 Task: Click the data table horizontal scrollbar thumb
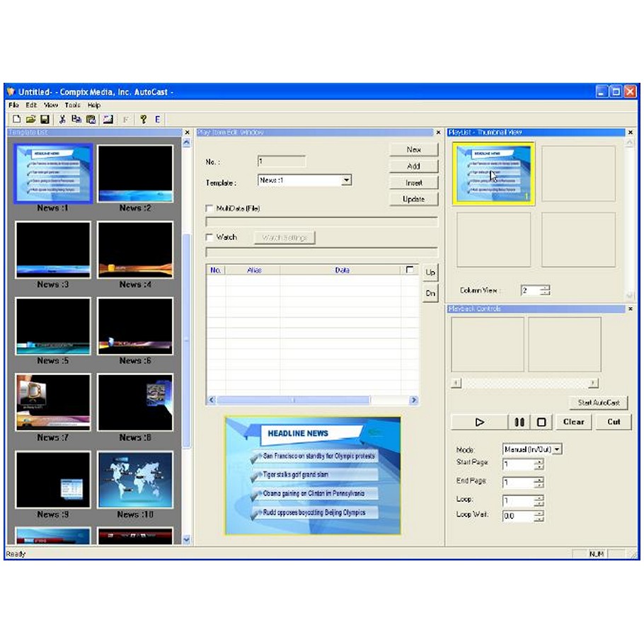point(293,400)
